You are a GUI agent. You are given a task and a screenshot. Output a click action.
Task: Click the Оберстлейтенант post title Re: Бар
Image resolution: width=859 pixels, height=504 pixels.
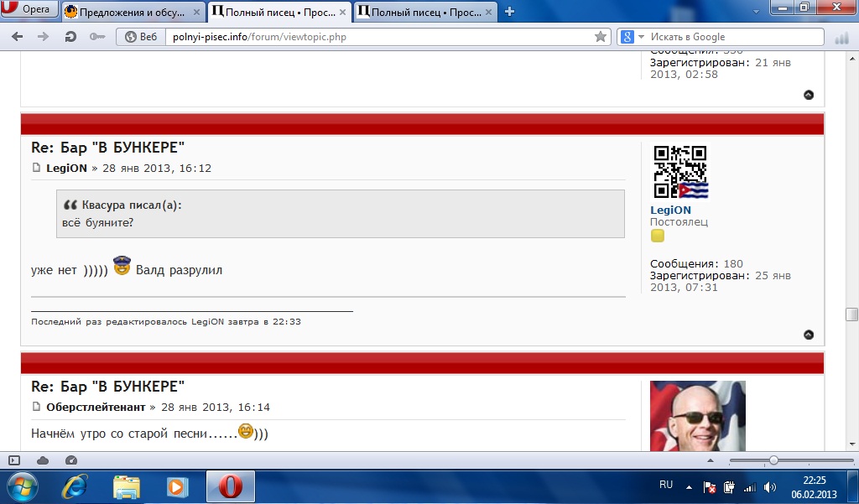click(x=108, y=387)
